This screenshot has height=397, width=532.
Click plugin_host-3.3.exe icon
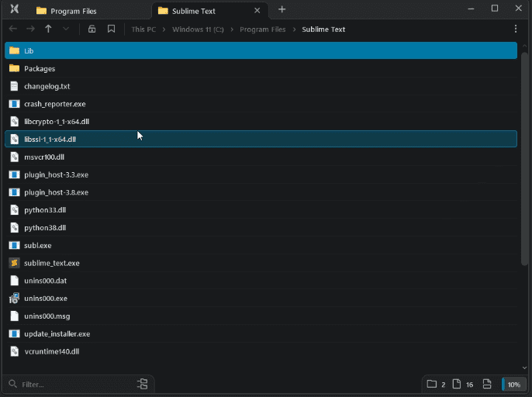click(14, 174)
